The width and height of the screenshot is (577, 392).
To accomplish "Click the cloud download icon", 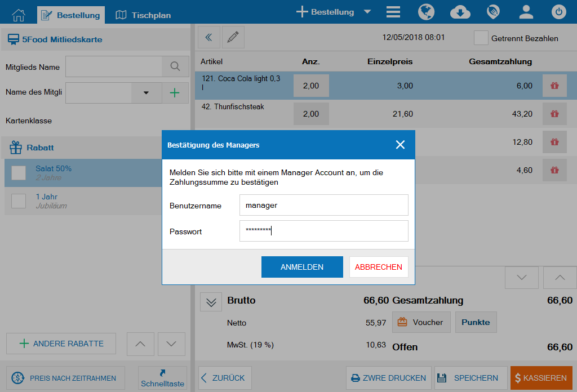I will (460, 12).
